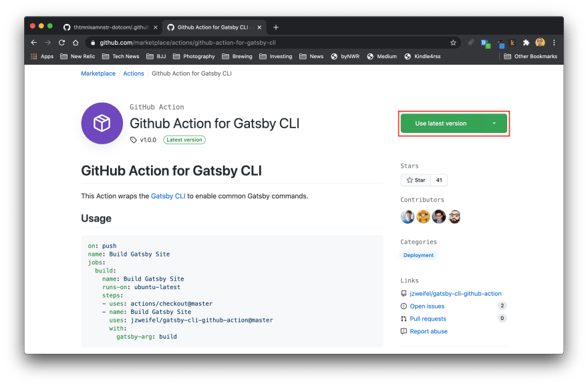Click the Gatsby CLI cube action logo
This screenshot has height=386, width=588.
coord(102,124)
